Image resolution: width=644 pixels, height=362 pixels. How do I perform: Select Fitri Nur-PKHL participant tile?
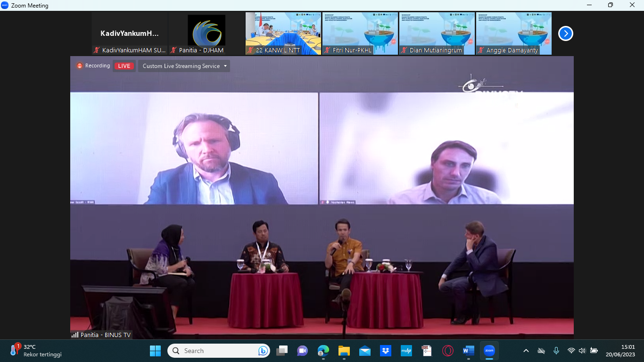(360, 33)
